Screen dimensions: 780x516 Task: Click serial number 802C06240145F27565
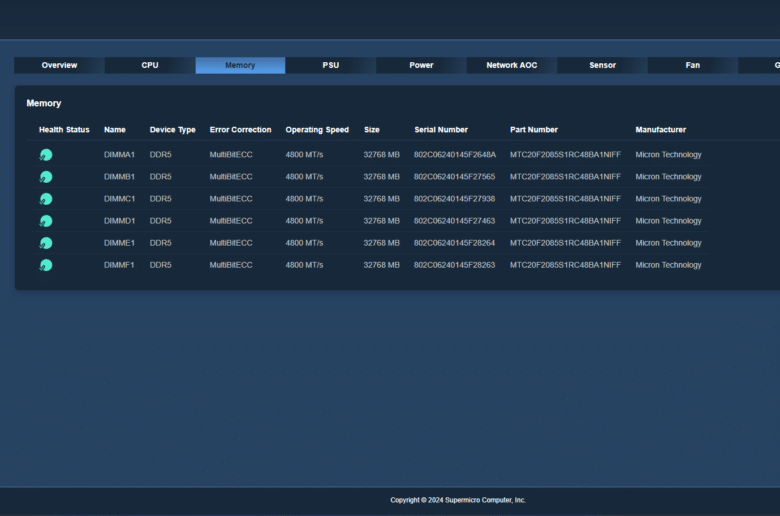[455, 177]
